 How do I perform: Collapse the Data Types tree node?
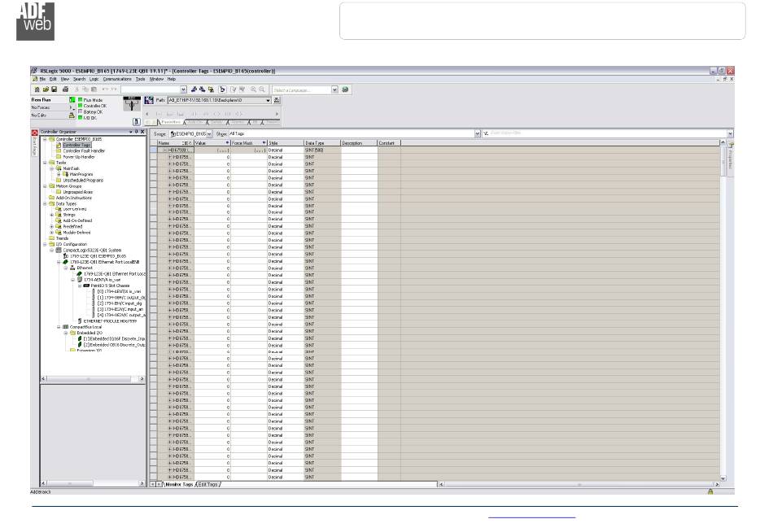point(45,203)
